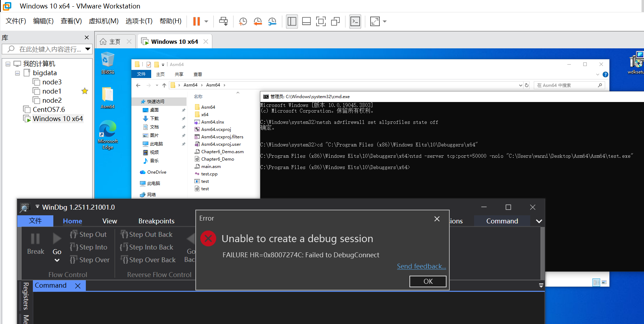Open the 文件 tab in File Explorer
This screenshot has height=324, width=644.
click(141, 74)
